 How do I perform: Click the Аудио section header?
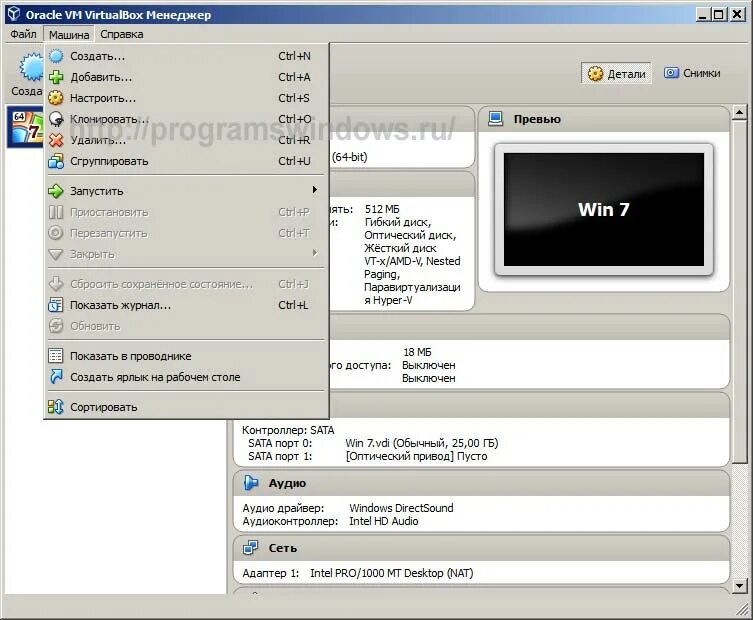481,483
